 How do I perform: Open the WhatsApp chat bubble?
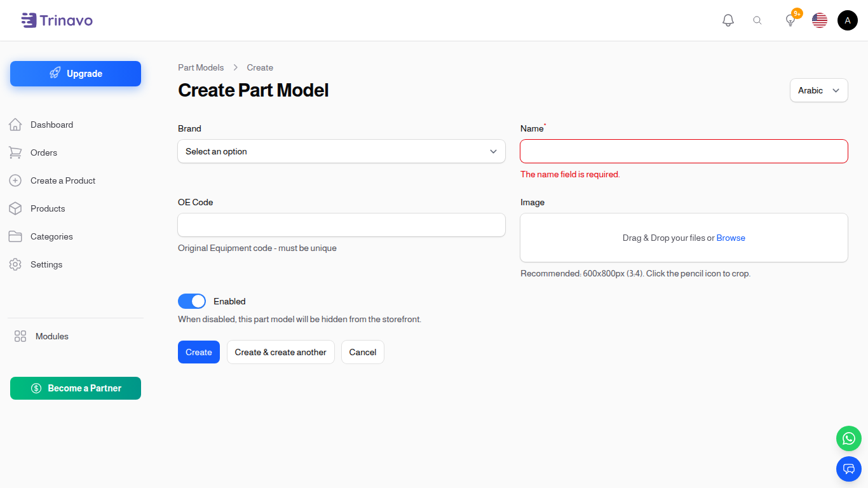coord(849,438)
